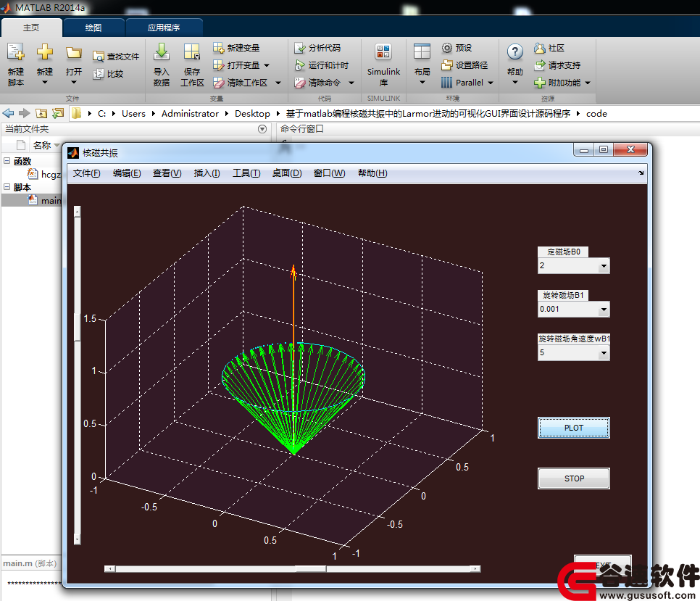
Task: Switch to the 主页 ribbon tab
Action: 31,28
